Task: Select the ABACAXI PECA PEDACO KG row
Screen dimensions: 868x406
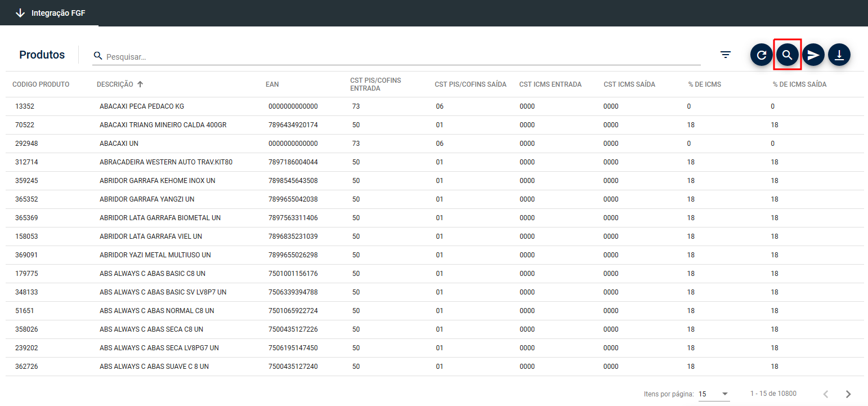Action: point(141,106)
